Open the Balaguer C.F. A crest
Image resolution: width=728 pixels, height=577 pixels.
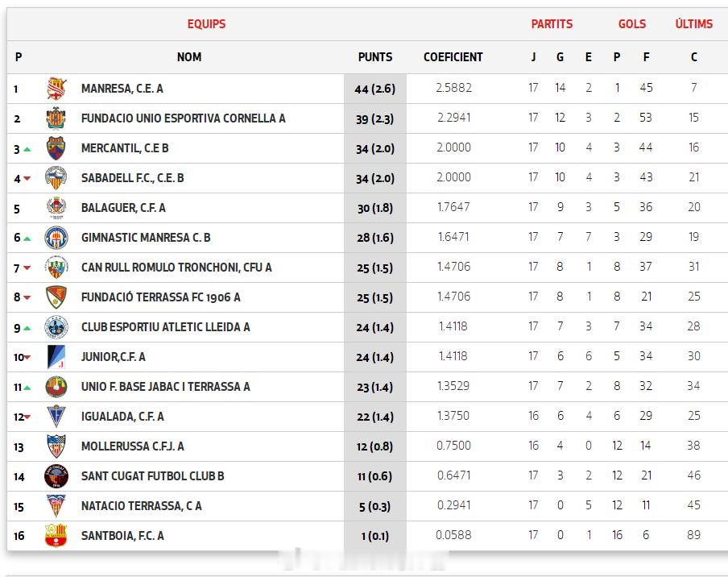pyautogui.click(x=56, y=208)
